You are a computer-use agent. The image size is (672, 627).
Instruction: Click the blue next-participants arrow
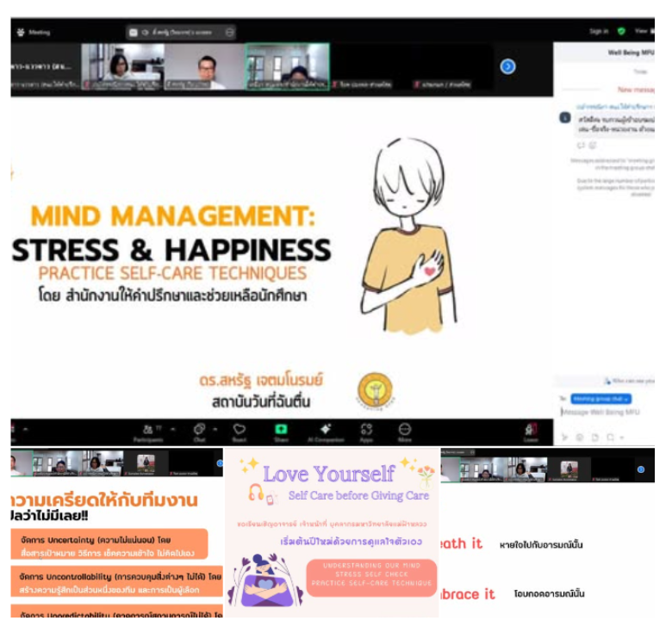508,66
